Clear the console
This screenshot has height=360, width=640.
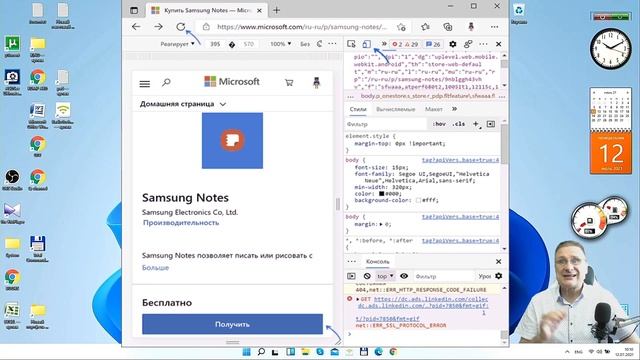point(367,276)
